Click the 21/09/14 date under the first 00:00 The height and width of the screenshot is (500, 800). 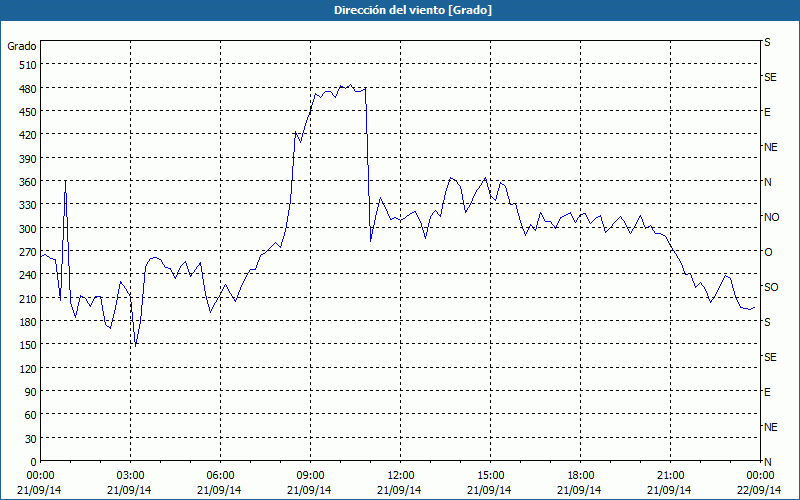(x=39, y=490)
